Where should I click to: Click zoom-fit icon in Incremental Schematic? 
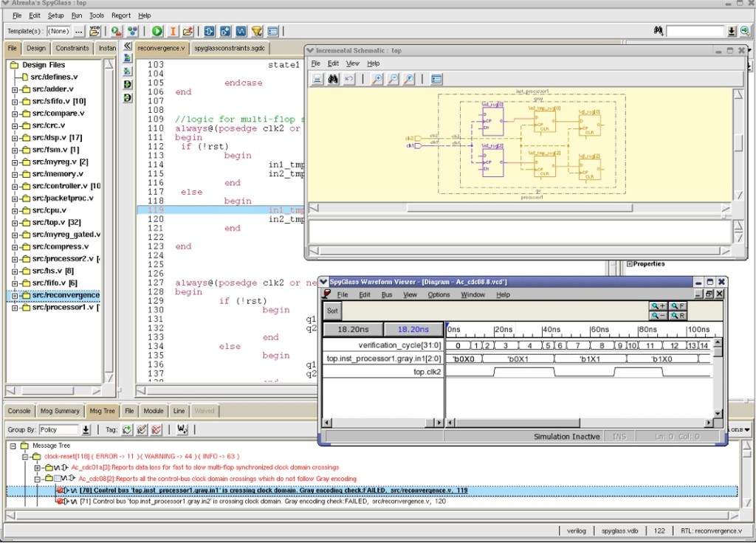[x=409, y=79]
